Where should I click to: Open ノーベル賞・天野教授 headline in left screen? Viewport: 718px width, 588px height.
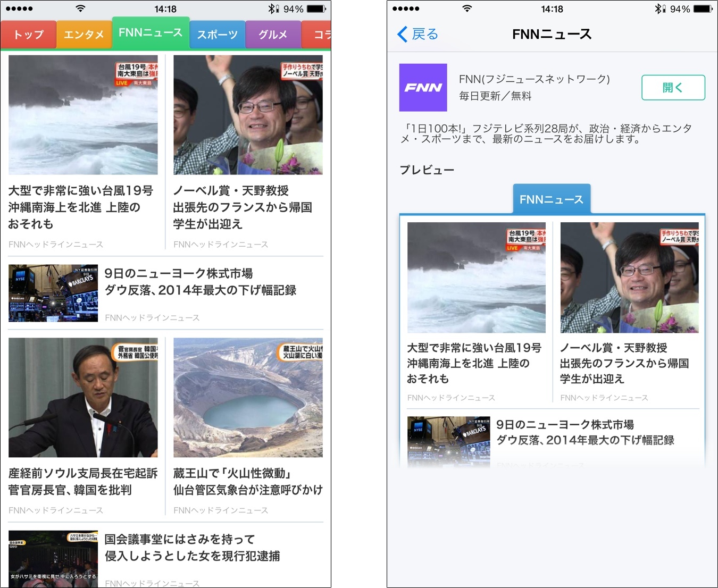[x=243, y=207]
